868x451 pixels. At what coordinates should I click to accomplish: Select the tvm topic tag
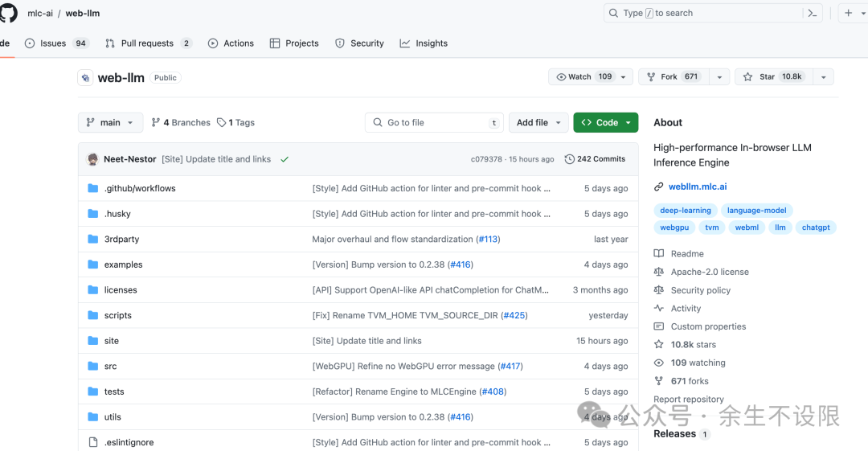[x=712, y=228]
